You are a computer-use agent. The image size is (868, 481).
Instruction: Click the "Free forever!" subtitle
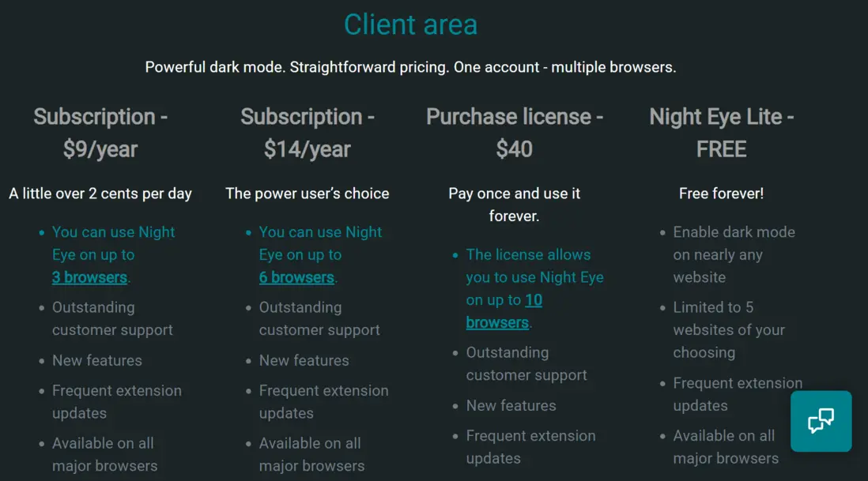tap(721, 194)
